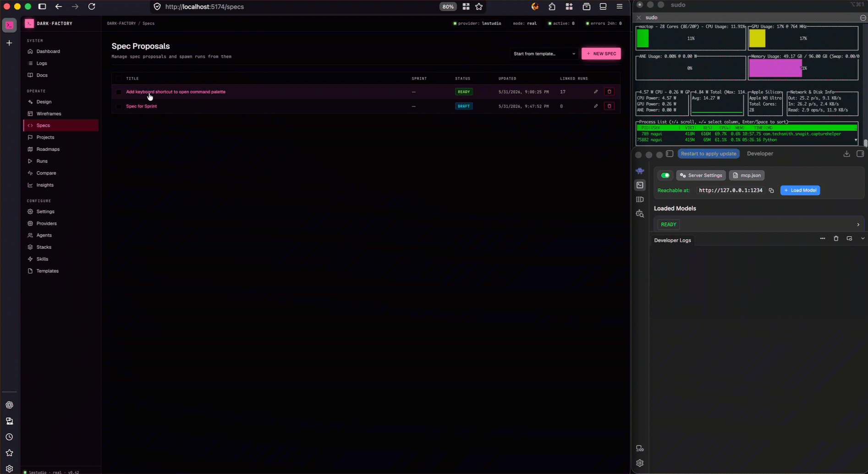Screen dimensions: 868x474
Task: Click the browser back arrow
Action: [59, 6]
